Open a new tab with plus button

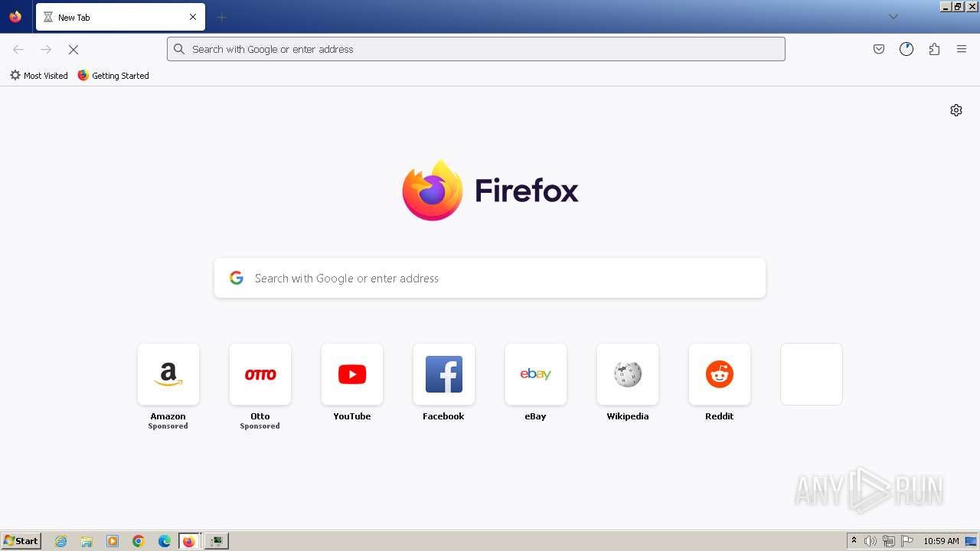pyautogui.click(x=221, y=17)
